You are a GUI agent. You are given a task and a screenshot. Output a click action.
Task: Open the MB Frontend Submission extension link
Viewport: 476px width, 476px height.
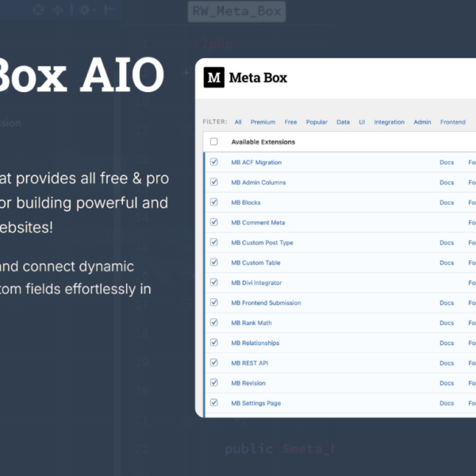266,303
